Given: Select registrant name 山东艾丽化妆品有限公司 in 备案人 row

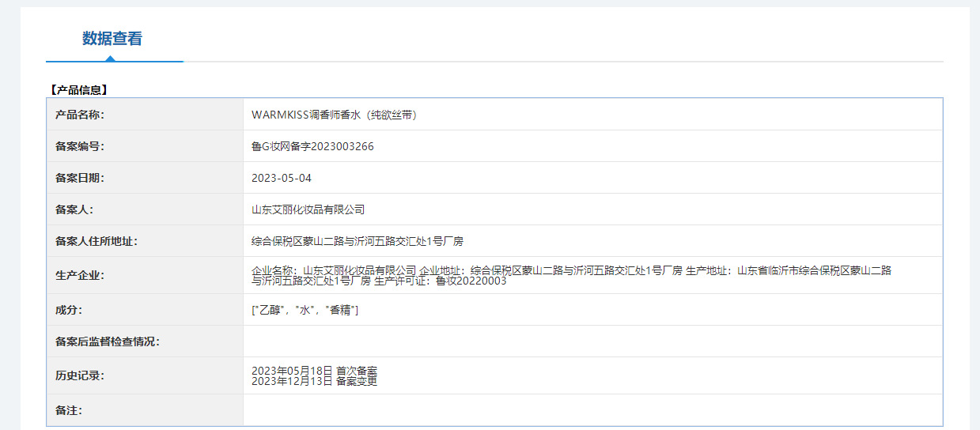Looking at the screenshot, I should [x=308, y=209].
